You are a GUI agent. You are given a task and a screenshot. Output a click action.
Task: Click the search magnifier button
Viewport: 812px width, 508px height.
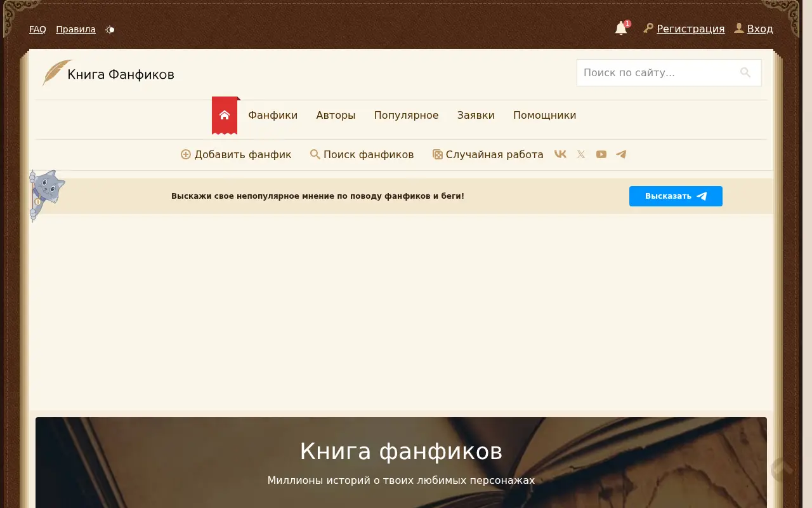pyautogui.click(x=745, y=72)
